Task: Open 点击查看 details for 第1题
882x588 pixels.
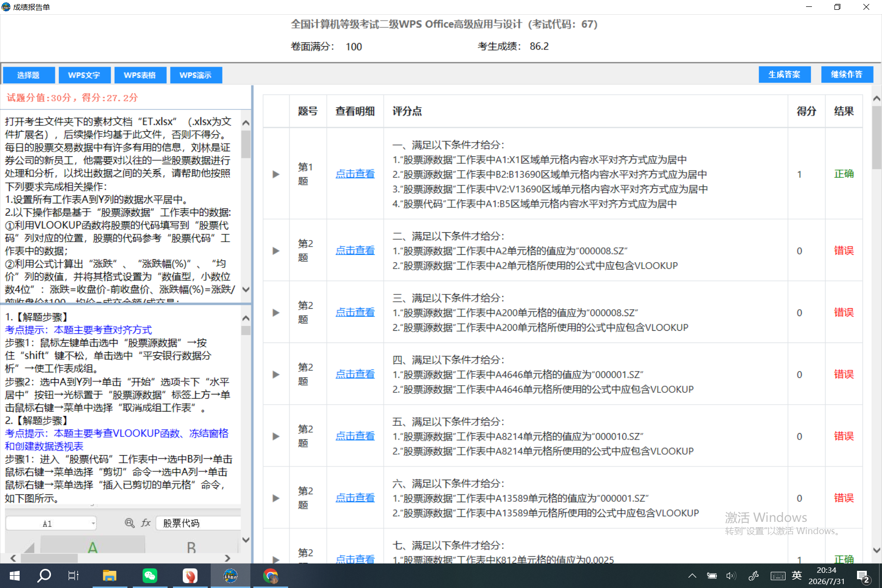Action: 355,174
